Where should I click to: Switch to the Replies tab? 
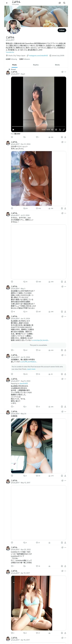click(36, 65)
